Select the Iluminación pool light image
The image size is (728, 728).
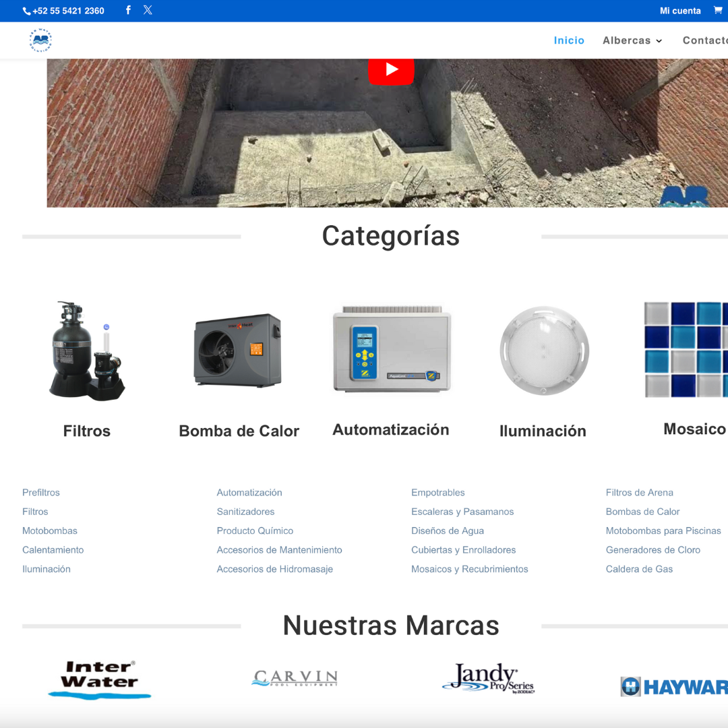click(544, 351)
